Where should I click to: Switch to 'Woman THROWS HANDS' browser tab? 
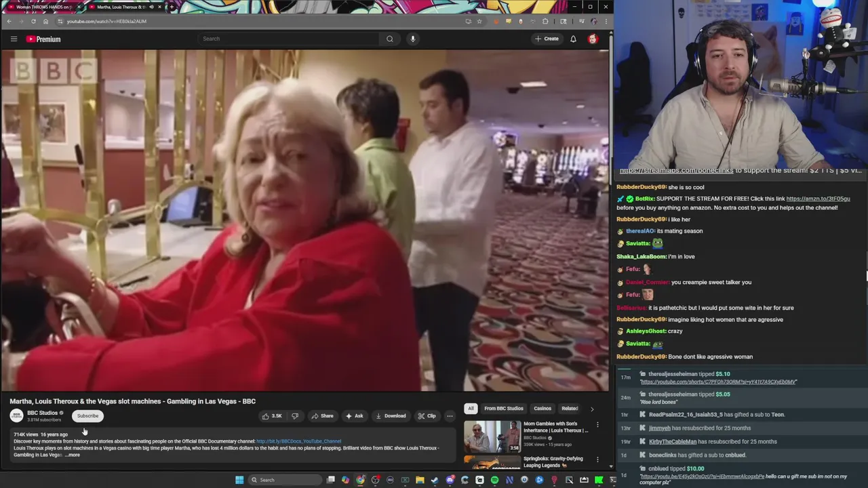coord(43,7)
